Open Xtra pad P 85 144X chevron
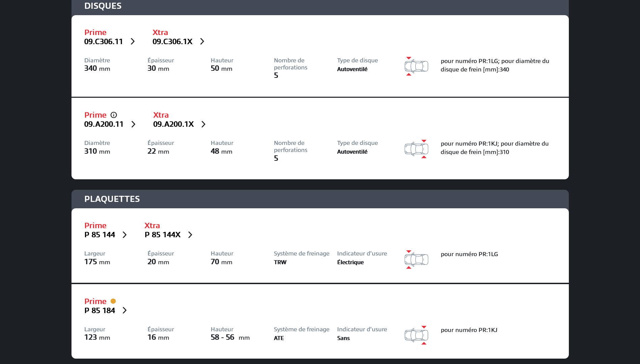The image size is (640, 364). click(x=191, y=235)
